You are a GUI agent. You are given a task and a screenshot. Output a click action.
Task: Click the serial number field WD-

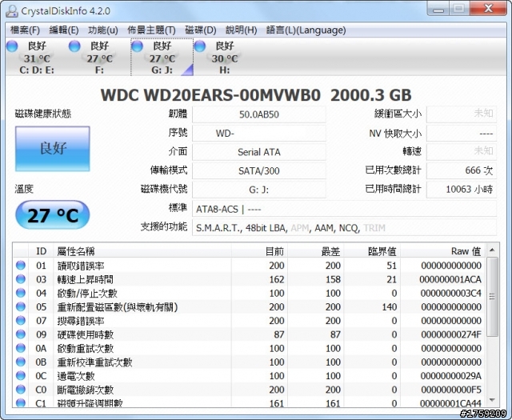[x=259, y=134]
